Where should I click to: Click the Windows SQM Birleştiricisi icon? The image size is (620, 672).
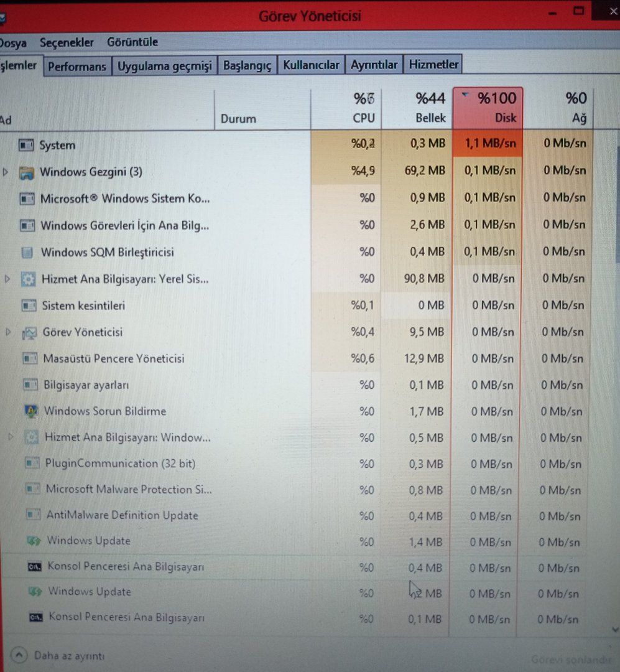[x=27, y=253]
